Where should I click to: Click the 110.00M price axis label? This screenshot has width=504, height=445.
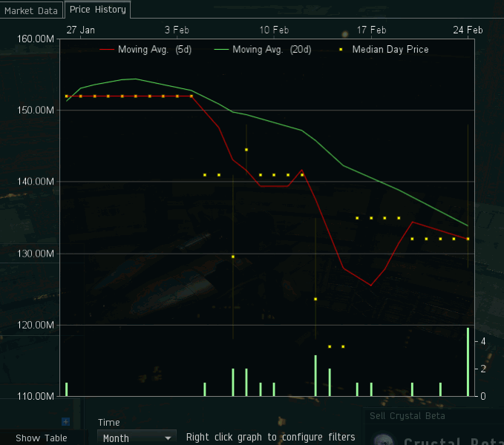pos(36,396)
